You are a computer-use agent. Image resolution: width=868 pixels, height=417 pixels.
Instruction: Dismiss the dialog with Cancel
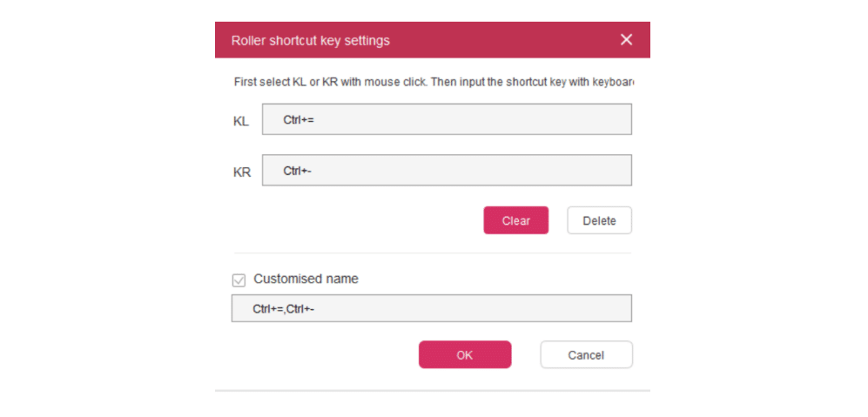click(586, 354)
